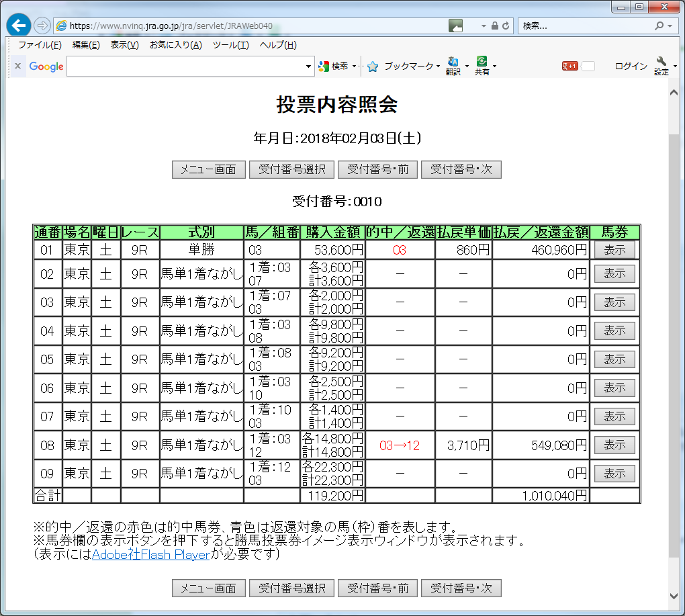
Task: Click 表示 button for row 09
Action: pyautogui.click(x=614, y=474)
